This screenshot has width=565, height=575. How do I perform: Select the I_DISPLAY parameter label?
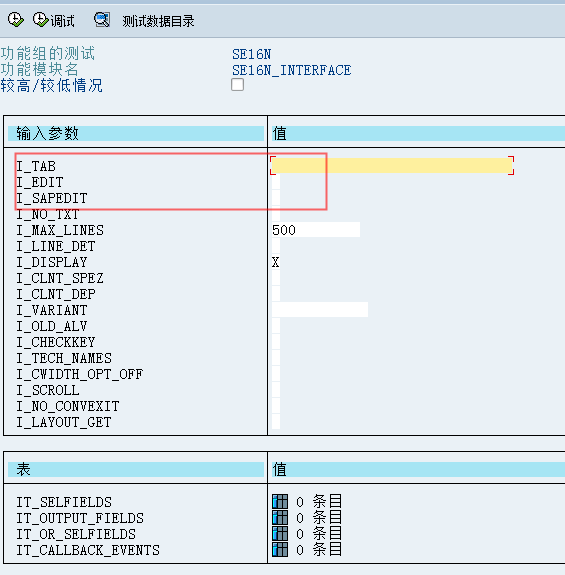coord(52,262)
